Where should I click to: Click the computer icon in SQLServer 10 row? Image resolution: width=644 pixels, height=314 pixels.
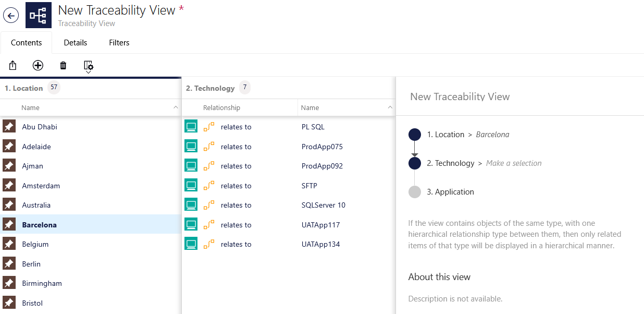pos(191,205)
